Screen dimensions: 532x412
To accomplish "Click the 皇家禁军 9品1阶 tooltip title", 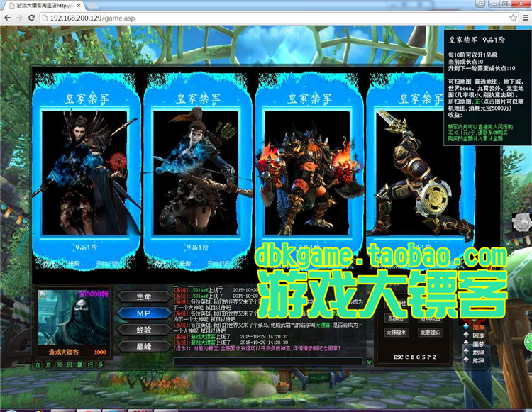I will pos(477,40).
